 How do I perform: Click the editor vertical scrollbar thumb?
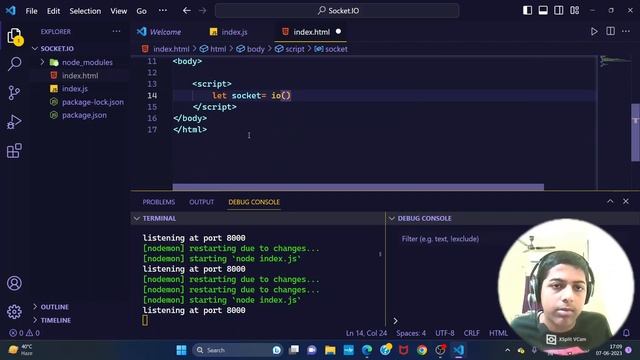[635, 132]
